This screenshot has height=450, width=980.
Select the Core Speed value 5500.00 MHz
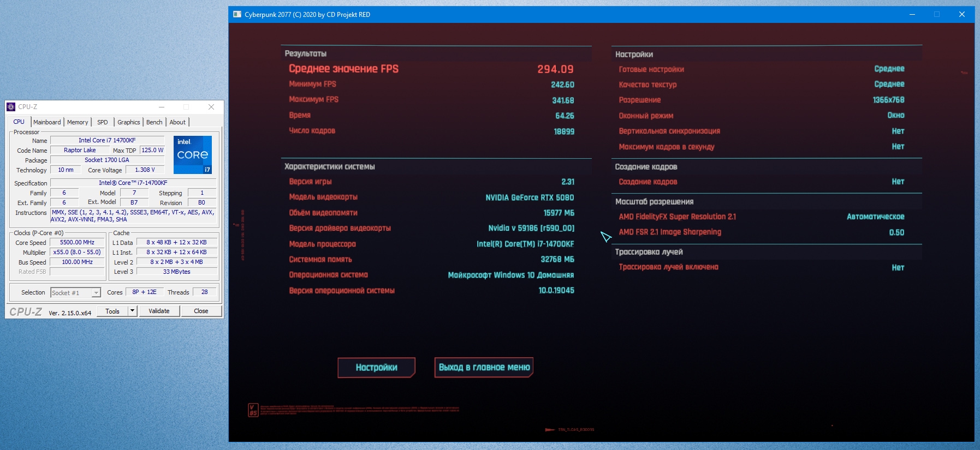[77, 242]
